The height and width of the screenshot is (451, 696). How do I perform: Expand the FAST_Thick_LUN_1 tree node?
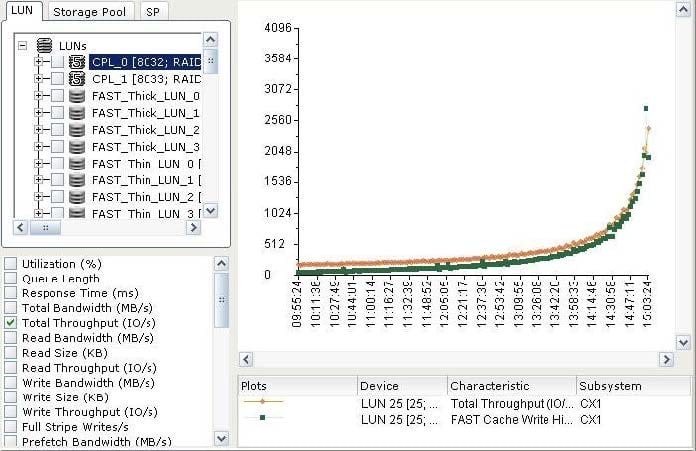(x=39, y=113)
